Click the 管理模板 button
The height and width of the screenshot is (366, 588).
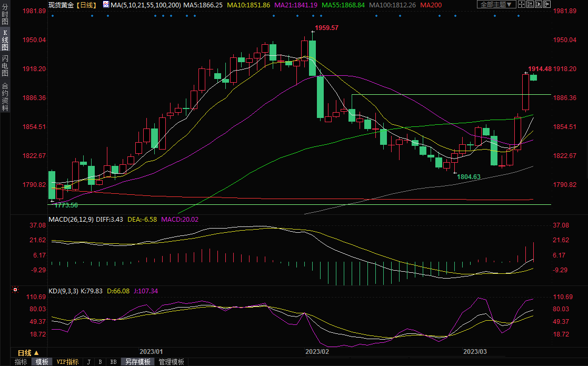172,362
